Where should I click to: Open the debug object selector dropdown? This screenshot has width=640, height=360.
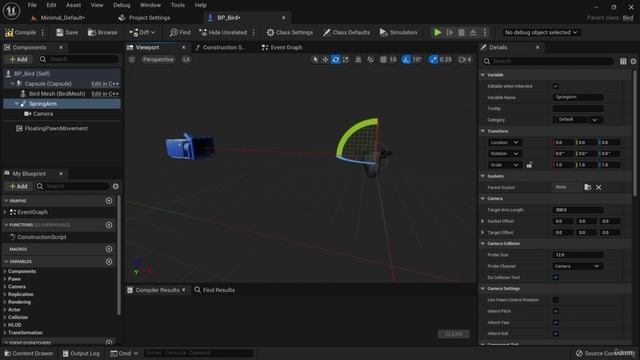tap(540, 32)
